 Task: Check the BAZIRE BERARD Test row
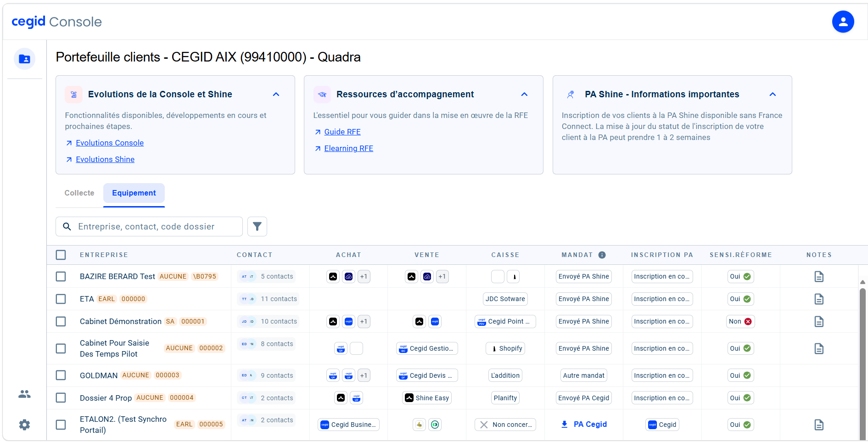pyautogui.click(x=61, y=276)
